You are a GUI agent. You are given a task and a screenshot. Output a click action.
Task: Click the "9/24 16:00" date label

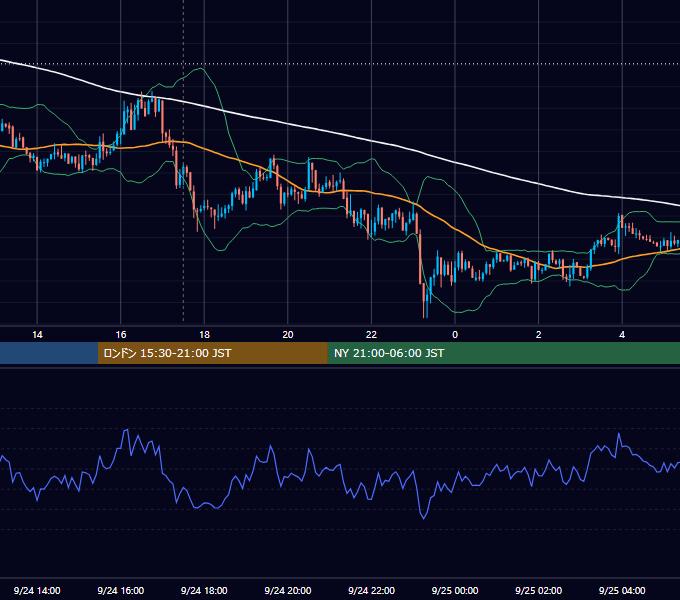click(x=121, y=591)
